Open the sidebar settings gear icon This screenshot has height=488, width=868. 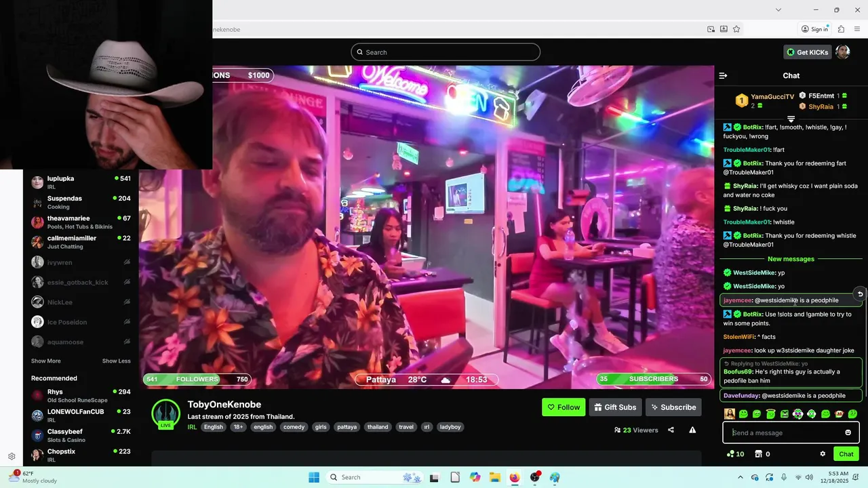tap(12, 457)
